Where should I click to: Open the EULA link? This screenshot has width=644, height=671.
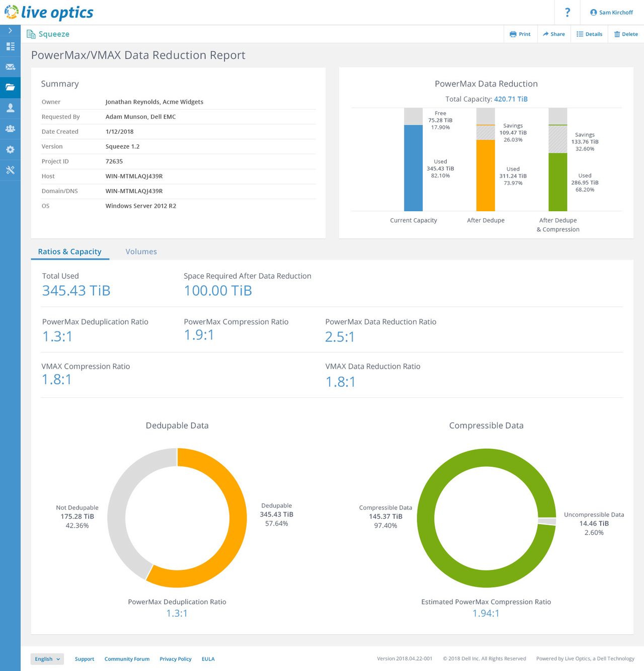coord(208,659)
